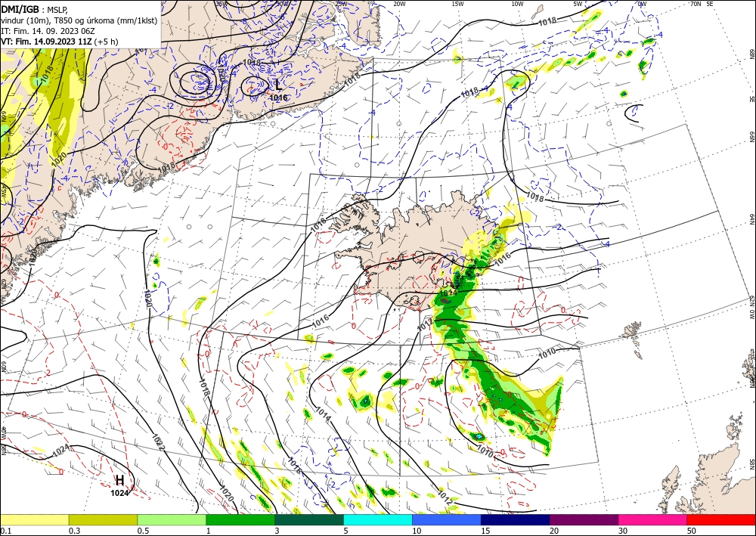Click the '1016' value below the L
The image size is (756, 536).
coord(278,98)
